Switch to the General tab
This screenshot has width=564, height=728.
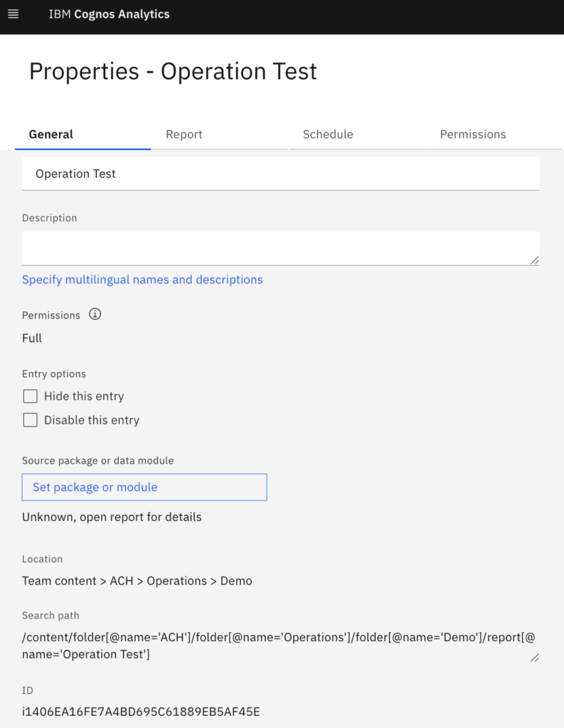click(51, 134)
